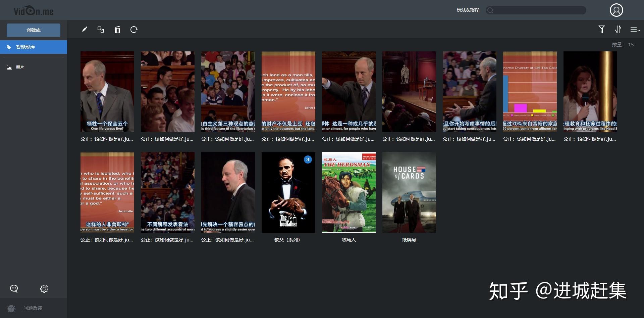Click the pencil edit icon in toolbar

click(x=85, y=30)
